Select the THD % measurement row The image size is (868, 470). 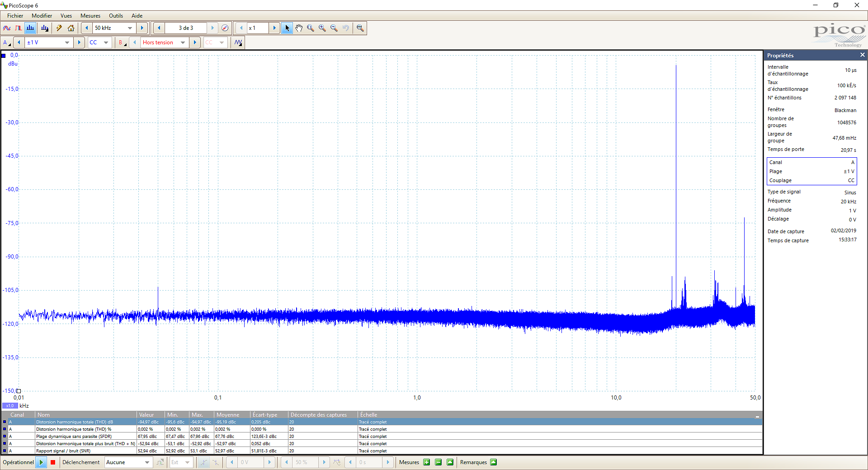(382, 429)
